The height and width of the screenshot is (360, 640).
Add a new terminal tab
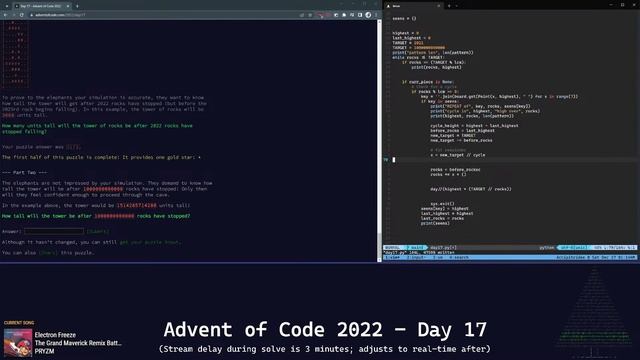click(x=449, y=6)
